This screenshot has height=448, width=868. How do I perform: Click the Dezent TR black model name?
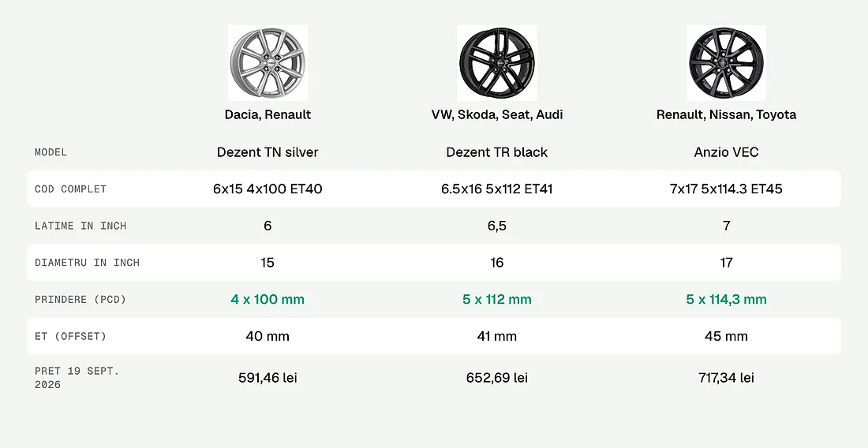pyautogui.click(x=497, y=152)
